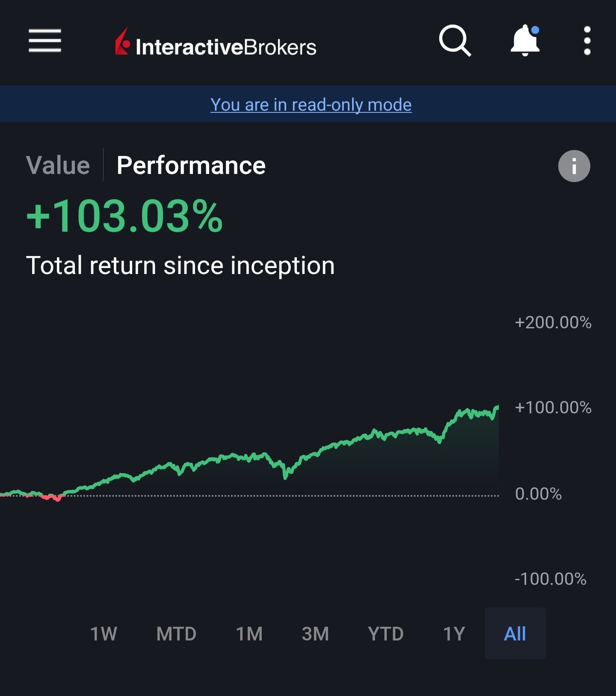This screenshot has width=616, height=696.
Task: Select the Performance tab
Action: click(x=191, y=165)
